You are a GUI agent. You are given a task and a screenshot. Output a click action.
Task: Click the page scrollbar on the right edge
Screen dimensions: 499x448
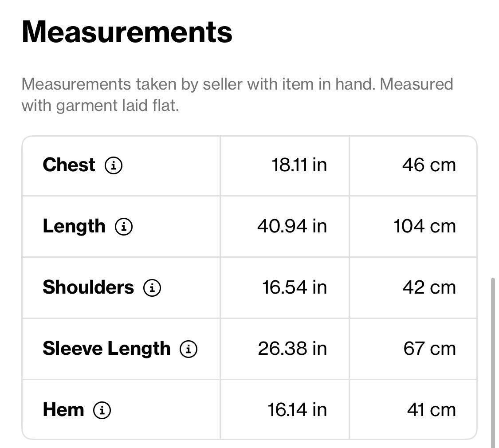493,362
